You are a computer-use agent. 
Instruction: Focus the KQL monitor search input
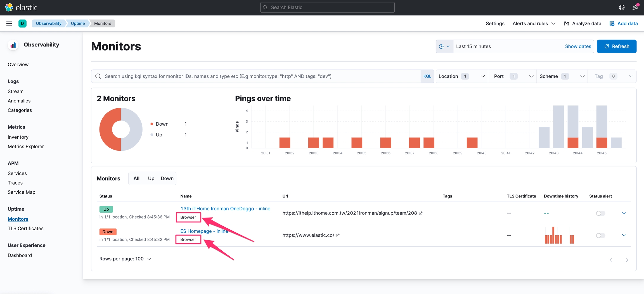point(256,76)
